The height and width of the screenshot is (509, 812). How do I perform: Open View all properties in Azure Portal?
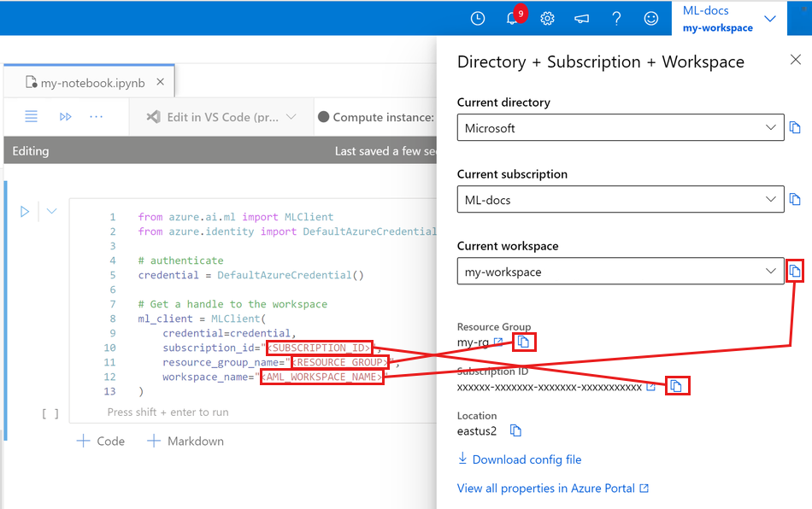pos(552,489)
